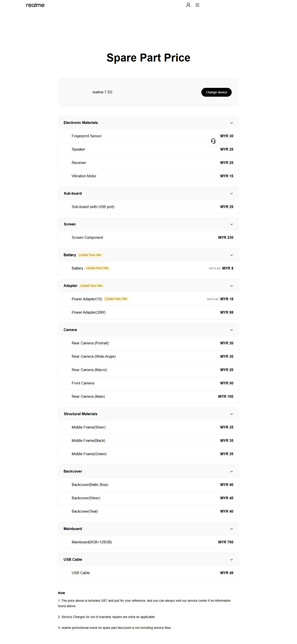Collapse the Screen section chevron
The width and height of the screenshot is (297, 644).
click(232, 225)
